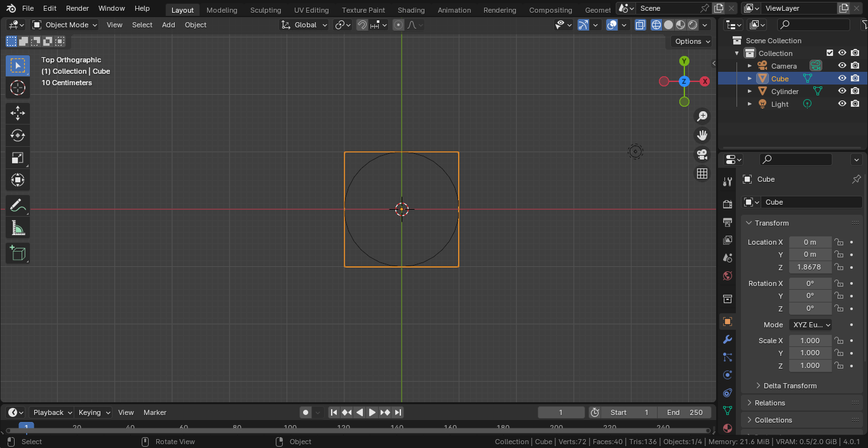Select the Add Cube tool

pos(18,254)
